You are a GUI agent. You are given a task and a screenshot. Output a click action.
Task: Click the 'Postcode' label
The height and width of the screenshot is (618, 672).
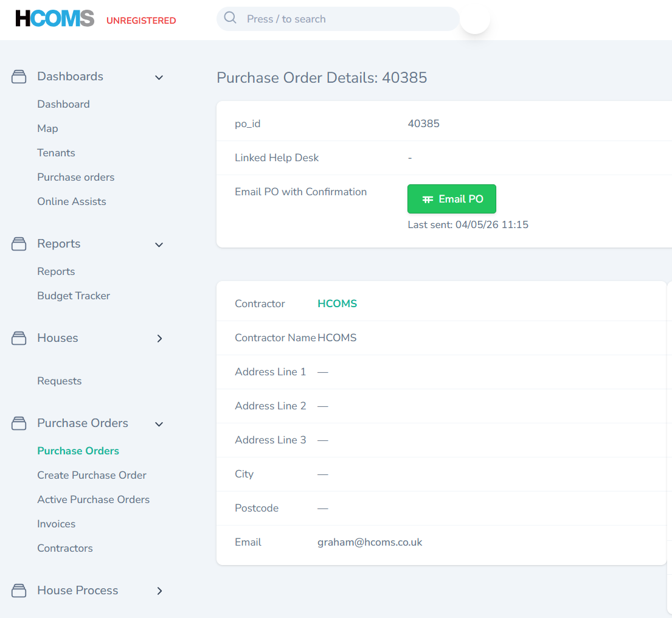point(257,509)
